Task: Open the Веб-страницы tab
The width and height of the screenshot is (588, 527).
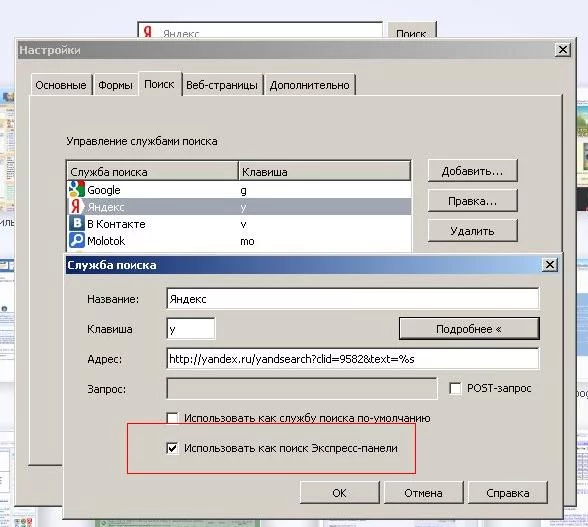Action: click(x=222, y=85)
